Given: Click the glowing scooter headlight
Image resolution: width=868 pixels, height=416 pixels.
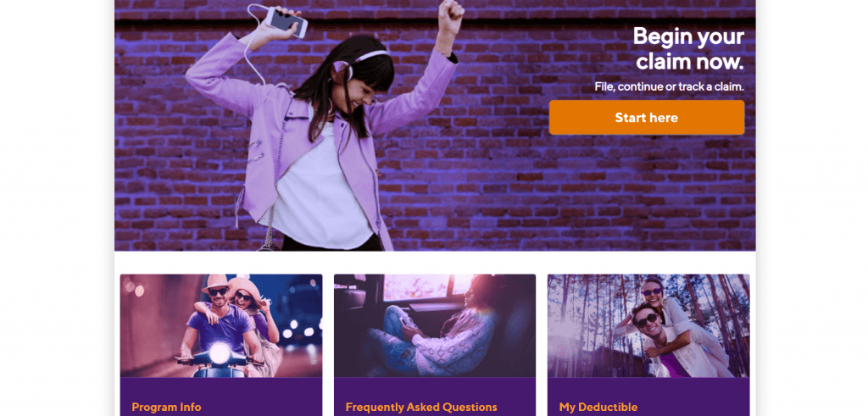Looking at the screenshot, I should pyautogui.click(x=220, y=352).
